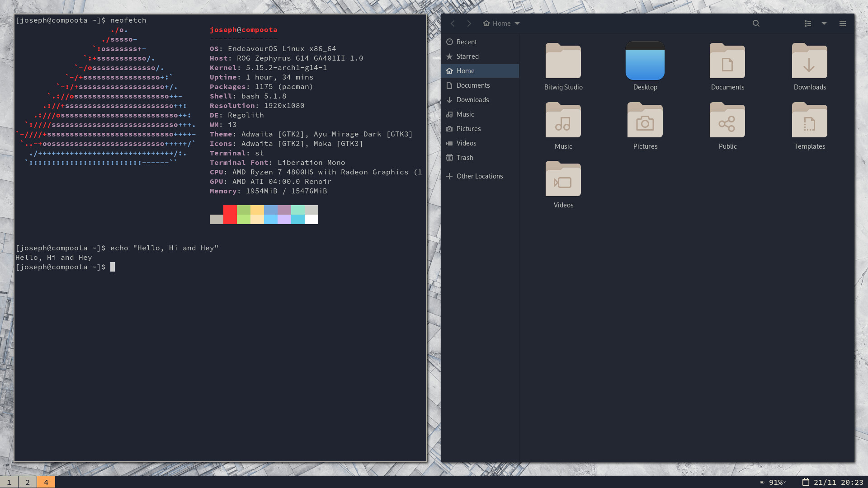Click the 'Kernel: 5.15.2-arch1-g14-1' line
Viewport: 868px width, 488px height.
coord(269,68)
